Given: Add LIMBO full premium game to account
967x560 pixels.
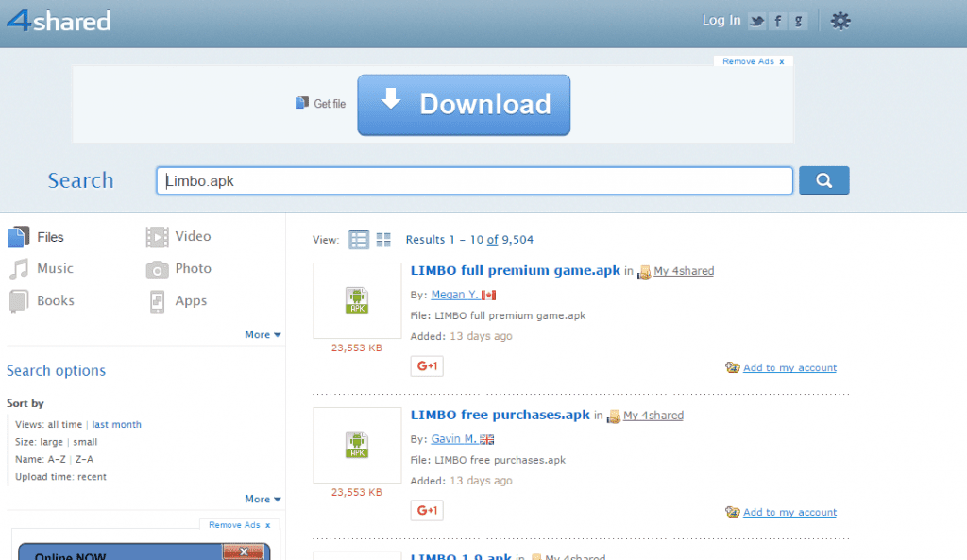Looking at the screenshot, I should (x=789, y=368).
